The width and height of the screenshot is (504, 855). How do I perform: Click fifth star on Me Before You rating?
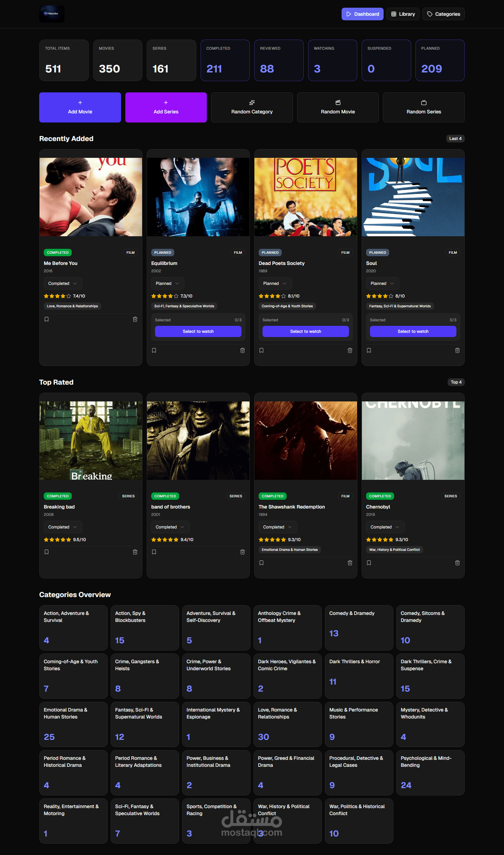coord(69,296)
